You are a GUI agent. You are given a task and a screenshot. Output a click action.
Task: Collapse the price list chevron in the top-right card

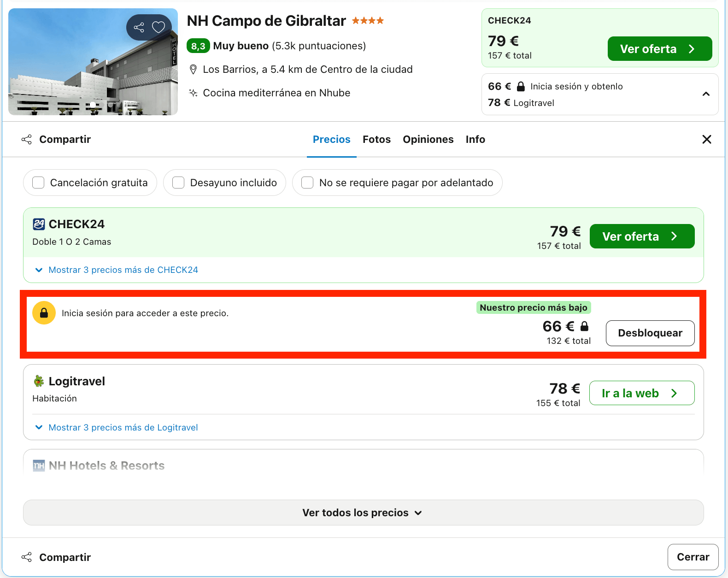[705, 94]
